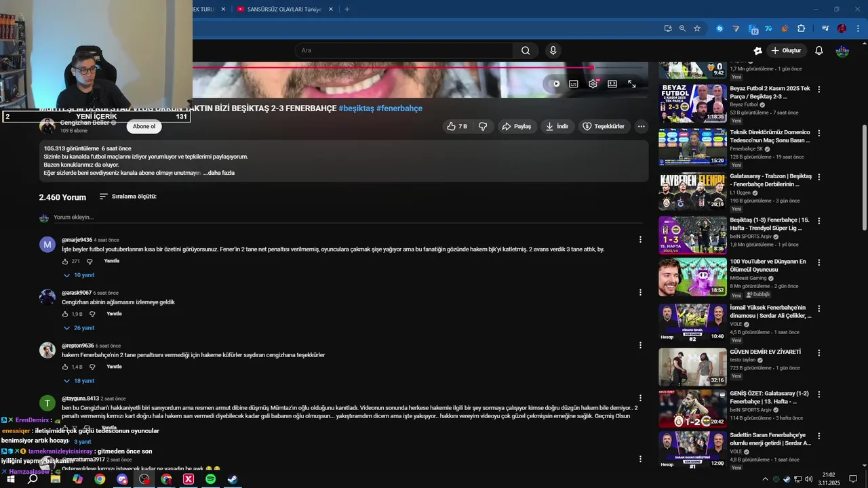Open File Explorer from the taskbar
The image size is (868, 488).
coord(56,479)
